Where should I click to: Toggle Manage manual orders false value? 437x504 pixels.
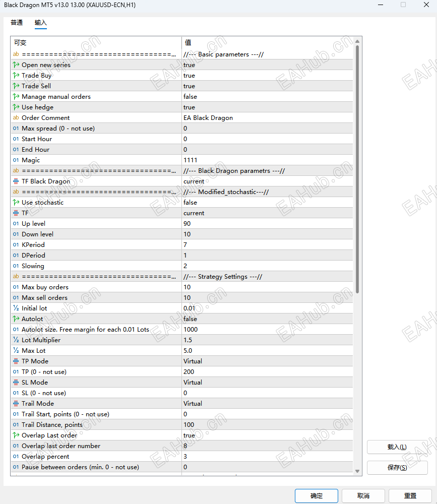(267, 97)
